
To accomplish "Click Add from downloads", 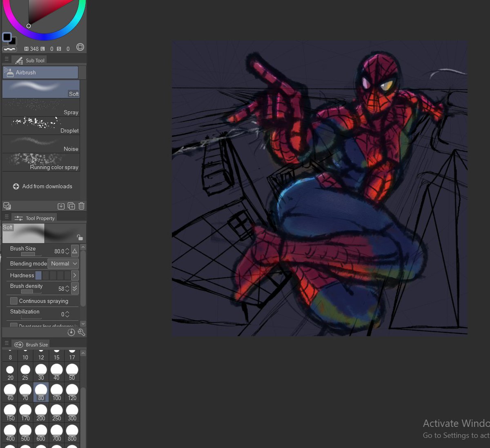I will 42,186.
